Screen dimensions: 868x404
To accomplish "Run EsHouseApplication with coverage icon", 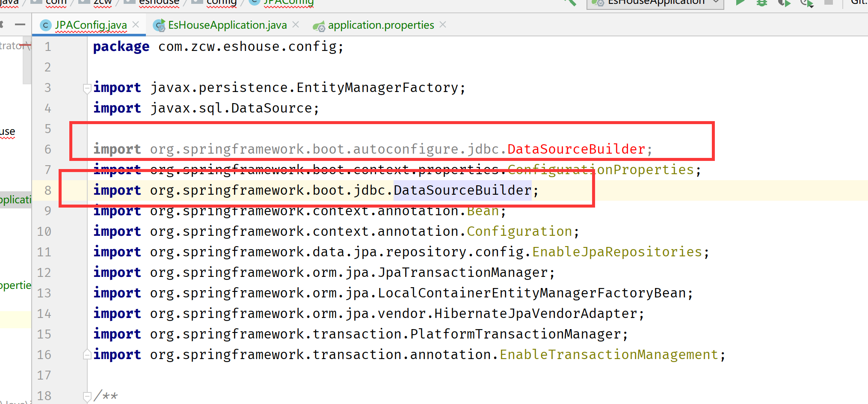I will click(784, 3).
